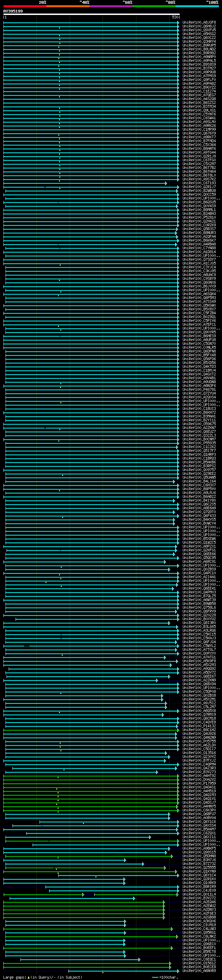Select the UniRef100_C6TFG0 label
This screenshot has height=980, width=222.
(x=199, y=160)
